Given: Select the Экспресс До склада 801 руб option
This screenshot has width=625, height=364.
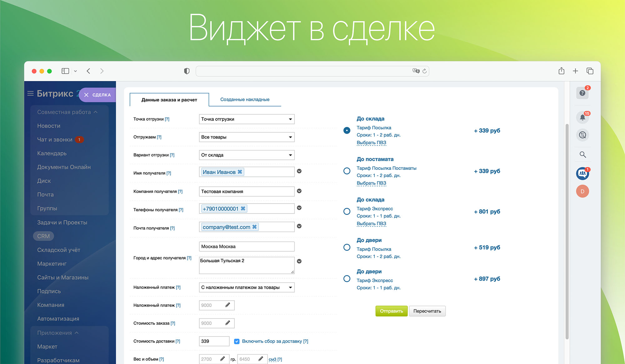Looking at the screenshot, I should [x=347, y=212].
